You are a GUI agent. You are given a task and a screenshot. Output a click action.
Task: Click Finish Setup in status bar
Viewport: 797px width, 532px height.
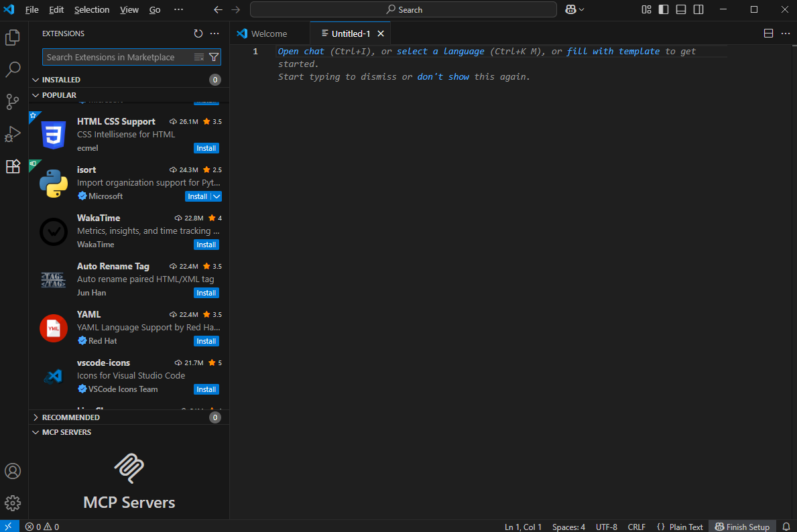pos(742,527)
